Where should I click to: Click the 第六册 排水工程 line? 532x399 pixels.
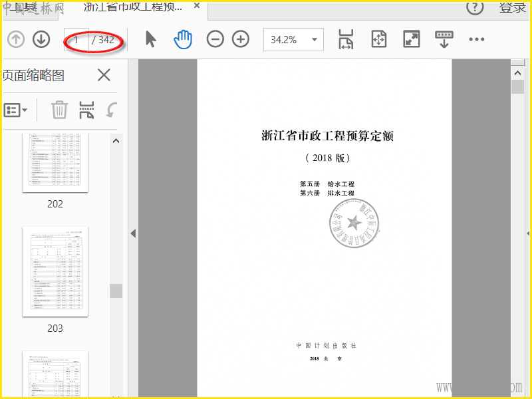tap(327, 193)
